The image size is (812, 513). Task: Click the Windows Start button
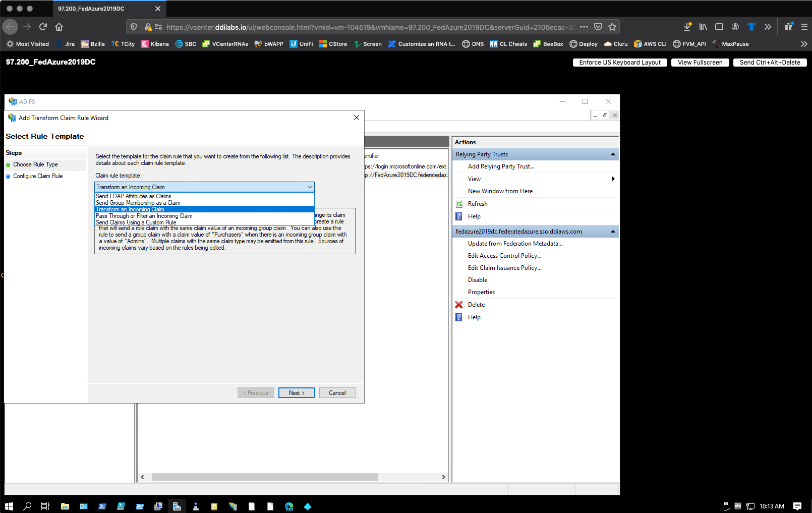click(x=9, y=506)
